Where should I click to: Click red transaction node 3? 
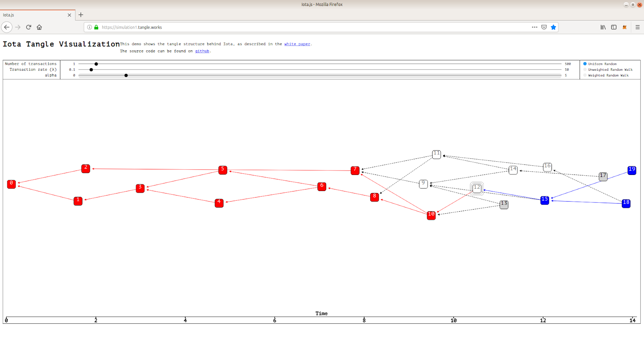click(140, 188)
